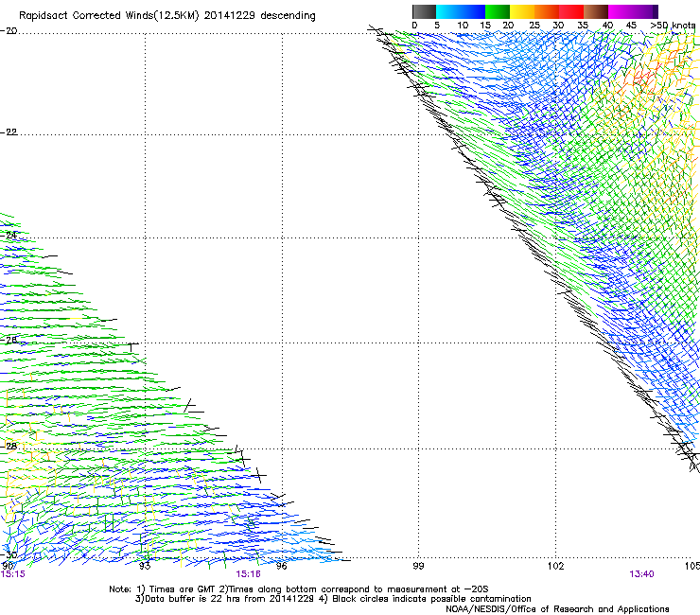Viewport: 700px width, 615px height.
Task: Click the '-20' latitude axis label
Action: click(9, 31)
